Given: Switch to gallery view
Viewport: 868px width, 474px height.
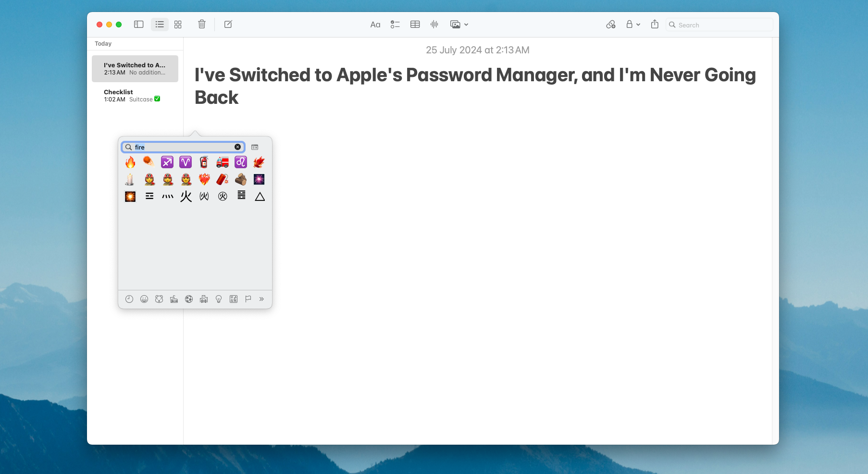Looking at the screenshot, I should tap(178, 25).
